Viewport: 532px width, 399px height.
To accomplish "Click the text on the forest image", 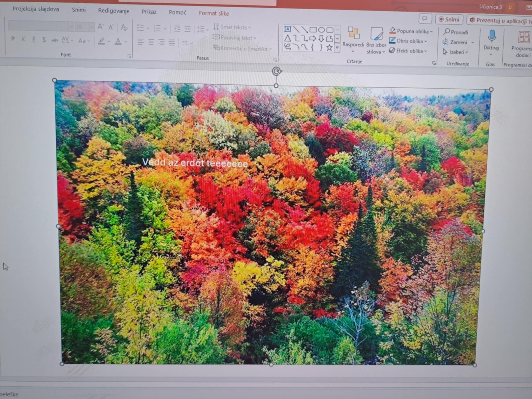I will [x=195, y=163].
